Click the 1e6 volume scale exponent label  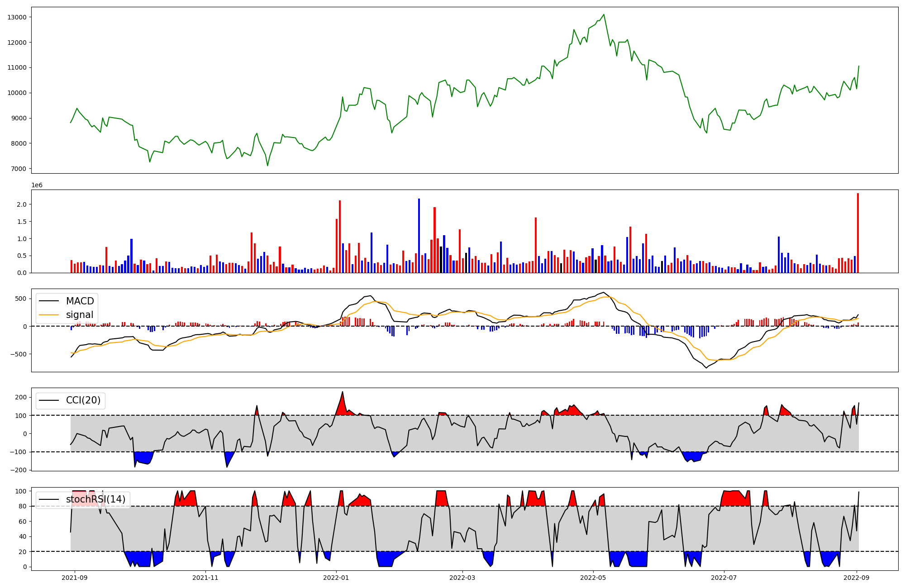coord(37,185)
